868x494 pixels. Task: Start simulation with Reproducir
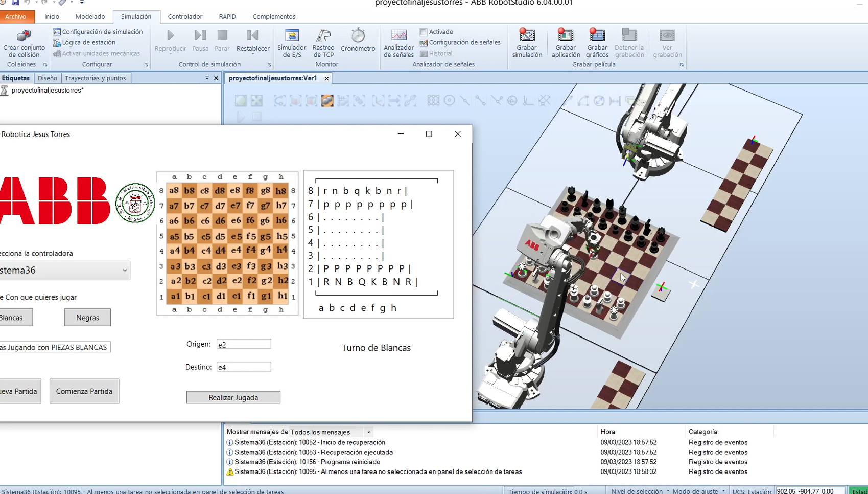(x=171, y=40)
